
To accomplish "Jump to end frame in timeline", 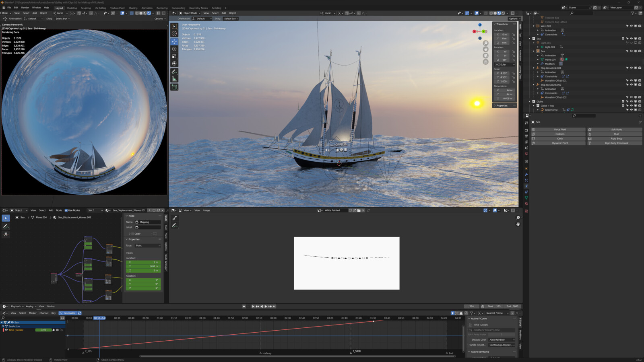I will (275, 306).
